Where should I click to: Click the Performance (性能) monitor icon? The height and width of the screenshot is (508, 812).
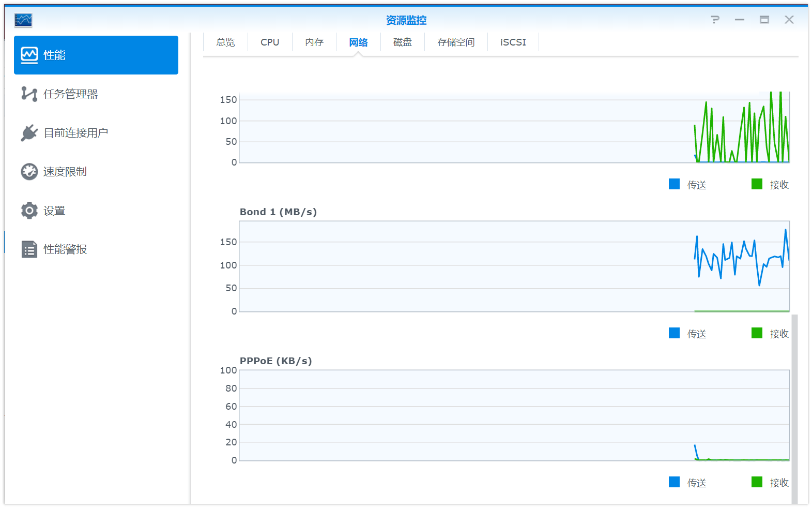coord(29,55)
